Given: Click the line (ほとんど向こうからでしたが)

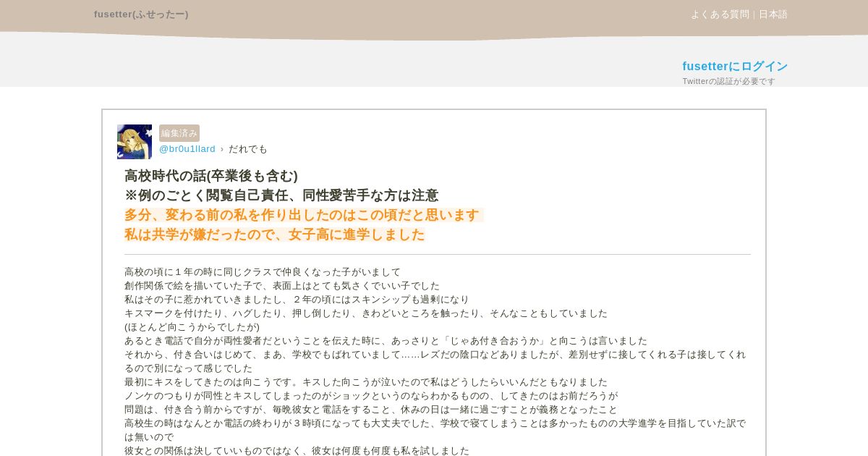Looking at the screenshot, I should (192, 327).
